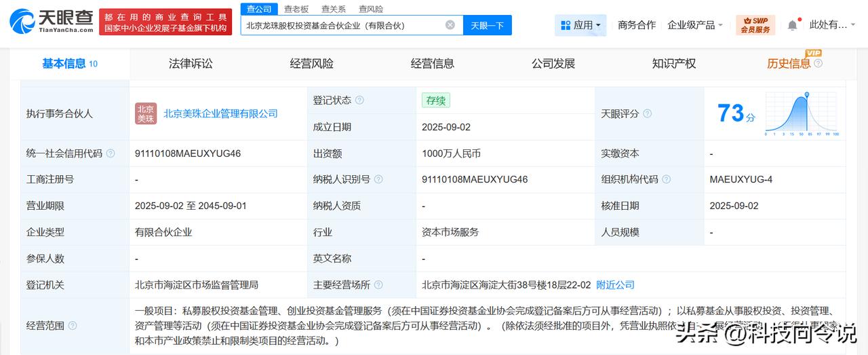Viewport: 868px width, 355px height.
Task: Switch to the 经营风险 tab
Action: [x=312, y=63]
